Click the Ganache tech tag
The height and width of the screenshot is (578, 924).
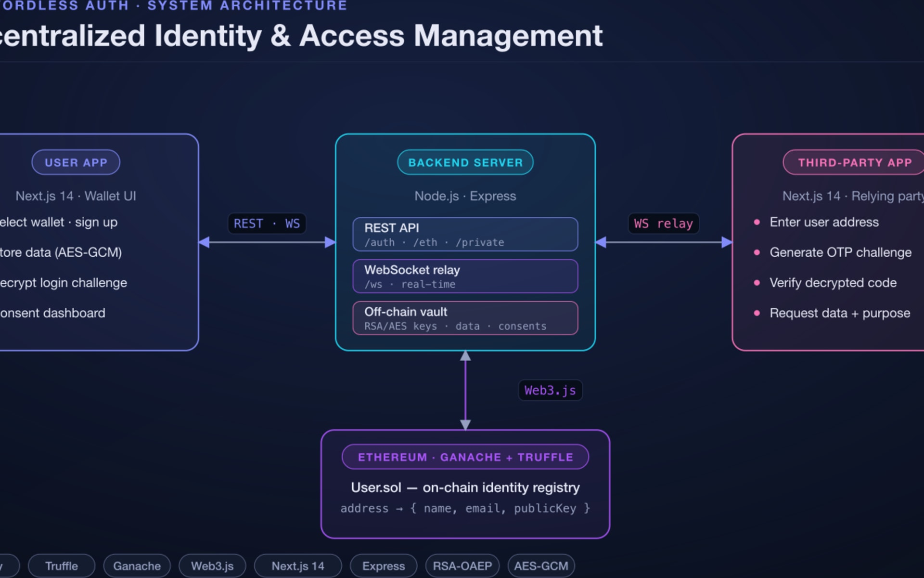(x=137, y=566)
